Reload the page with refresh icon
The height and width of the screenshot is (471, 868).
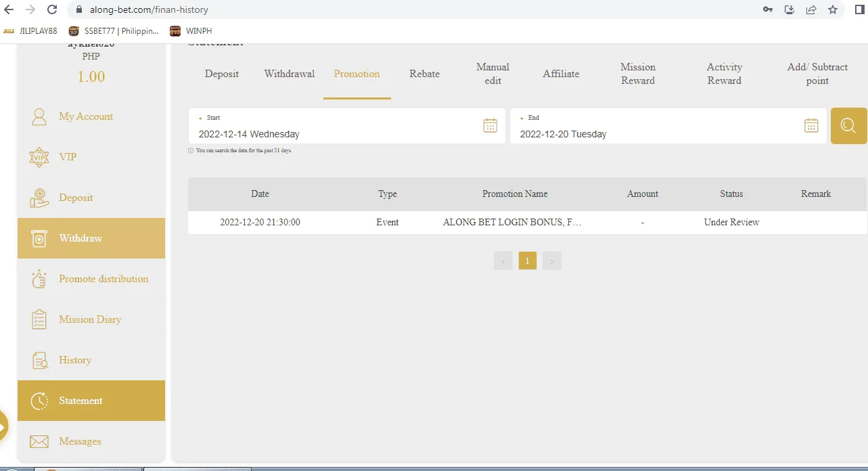click(52, 9)
